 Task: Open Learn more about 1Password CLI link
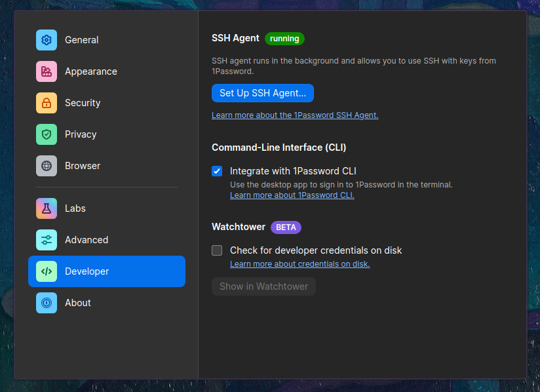(x=292, y=195)
